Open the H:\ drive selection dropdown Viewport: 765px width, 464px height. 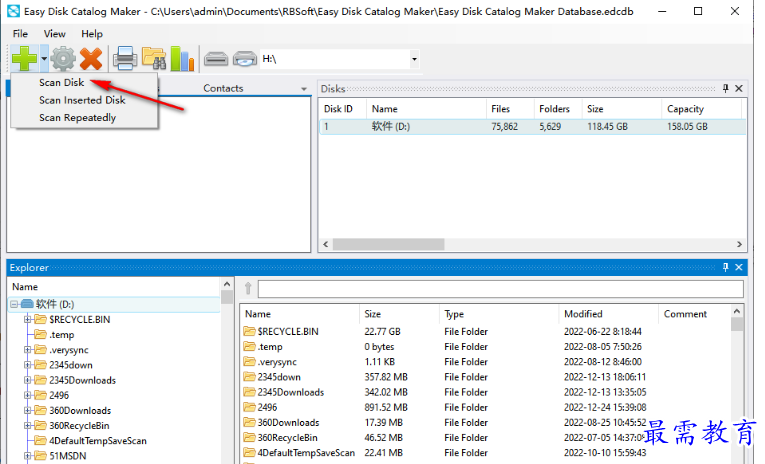click(414, 59)
